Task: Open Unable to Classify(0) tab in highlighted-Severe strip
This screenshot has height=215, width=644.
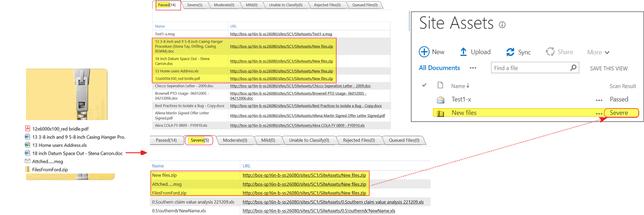Action: coord(309,140)
